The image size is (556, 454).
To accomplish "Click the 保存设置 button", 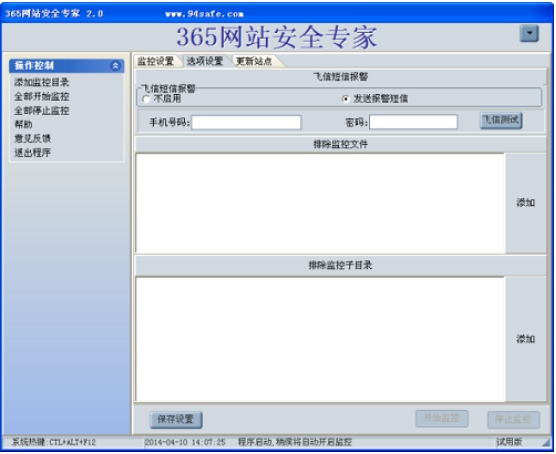I will coord(176,419).
